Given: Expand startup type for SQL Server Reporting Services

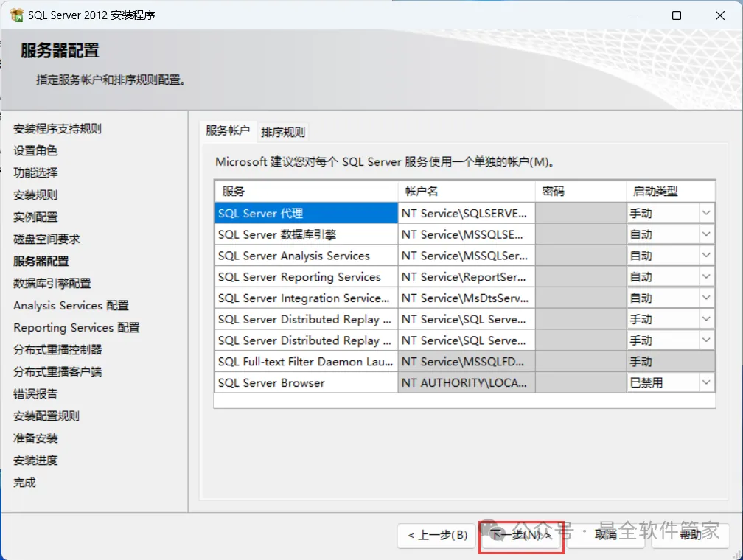Looking at the screenshot, I should (706, 276).
